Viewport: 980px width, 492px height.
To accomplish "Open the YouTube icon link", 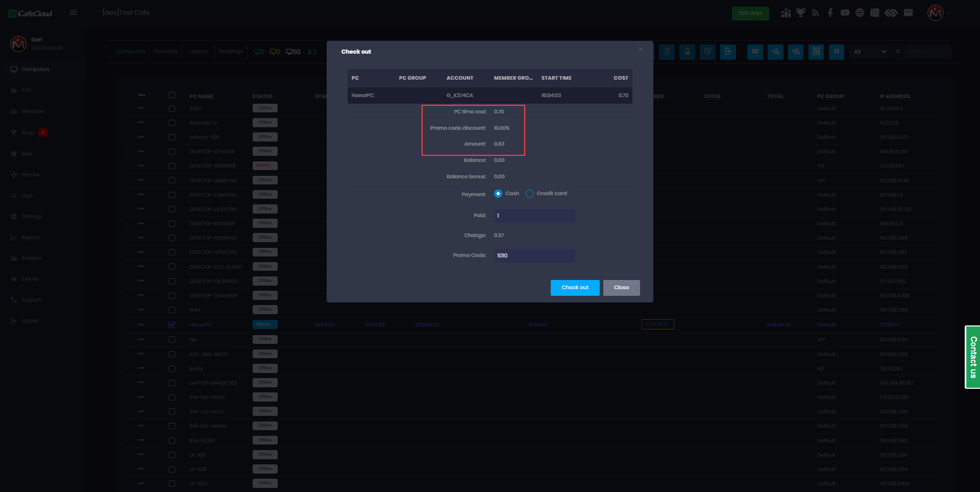I will tap(845, 13).
